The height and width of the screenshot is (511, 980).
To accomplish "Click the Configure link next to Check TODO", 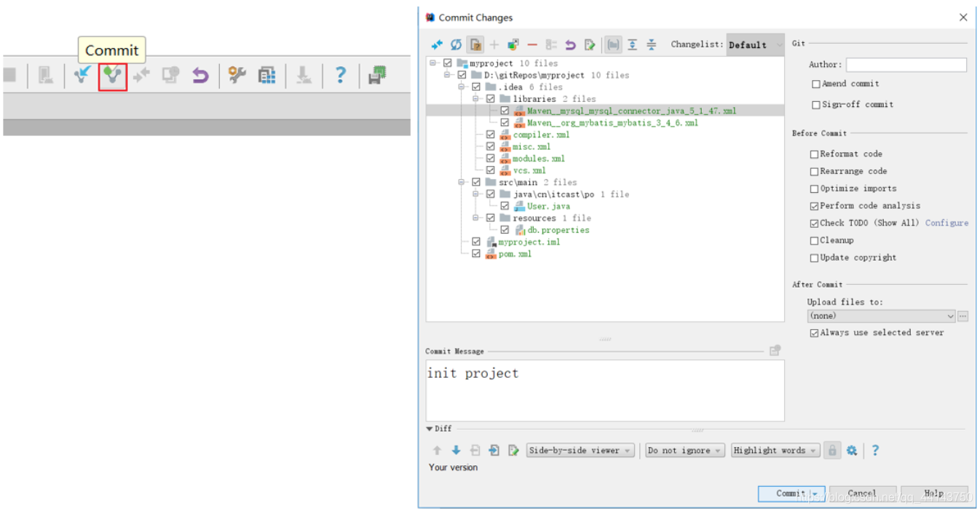I will point(947,223).
